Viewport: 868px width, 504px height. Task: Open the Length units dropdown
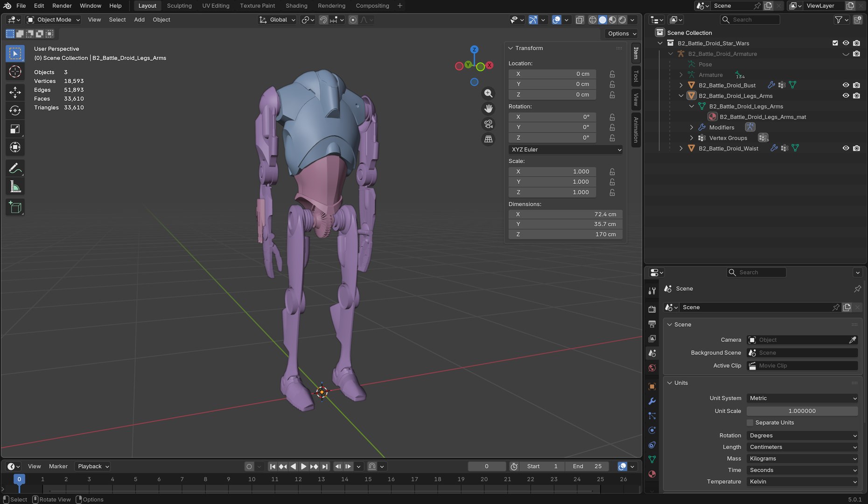[x=802, y=447]
